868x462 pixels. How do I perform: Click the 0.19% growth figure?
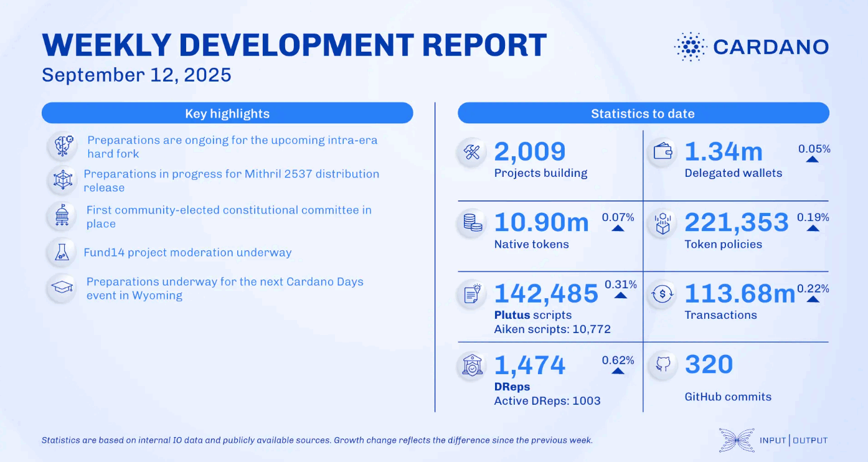[x=813, y=218]
